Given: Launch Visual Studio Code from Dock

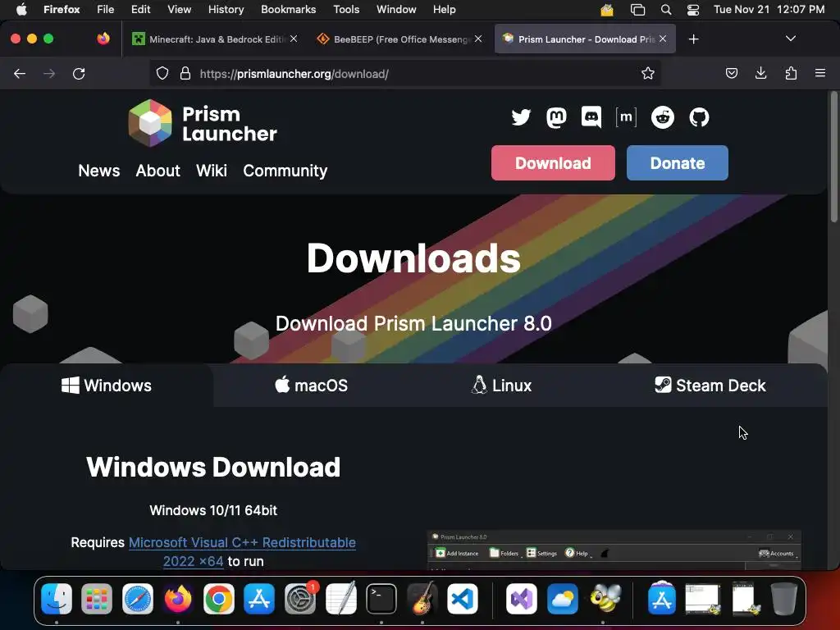Looking at the screenshot, I should (463, 598).
